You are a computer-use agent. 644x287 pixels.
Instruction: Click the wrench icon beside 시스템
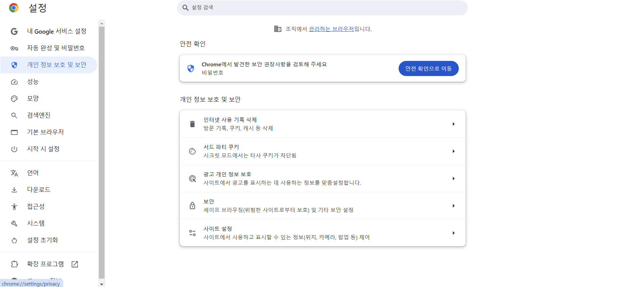point(14,223)
